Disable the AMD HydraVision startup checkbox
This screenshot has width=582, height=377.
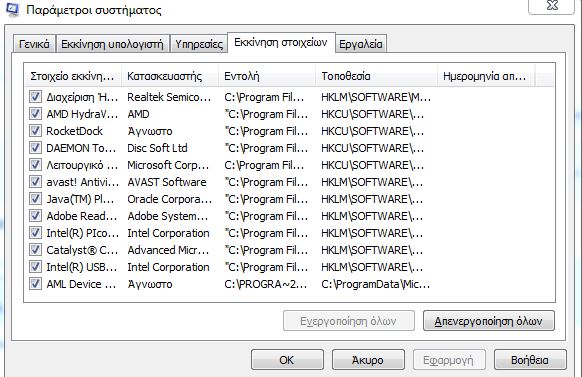point(35,114)
